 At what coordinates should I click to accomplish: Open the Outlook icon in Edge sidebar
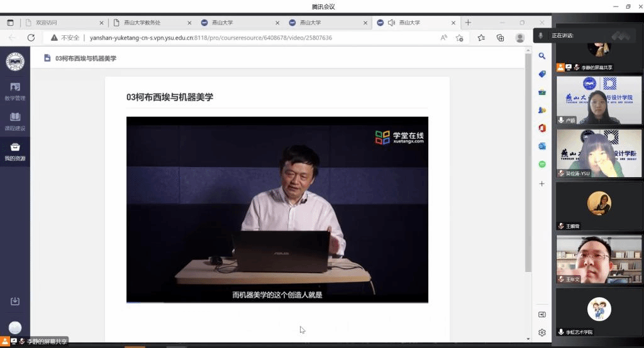pos(541,146)
